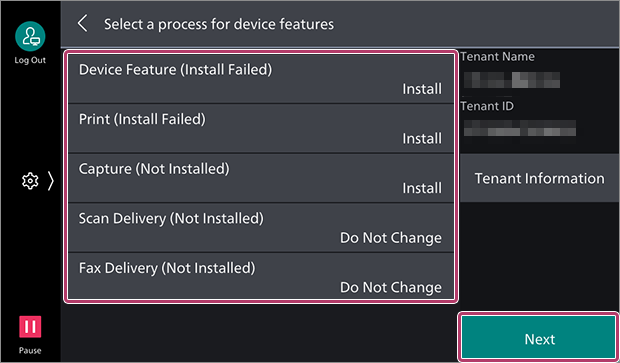This screenshot has height=363, width=620.
Task: Click Do Not Change on Scan Delivery
Action: (x=391, y=238)
